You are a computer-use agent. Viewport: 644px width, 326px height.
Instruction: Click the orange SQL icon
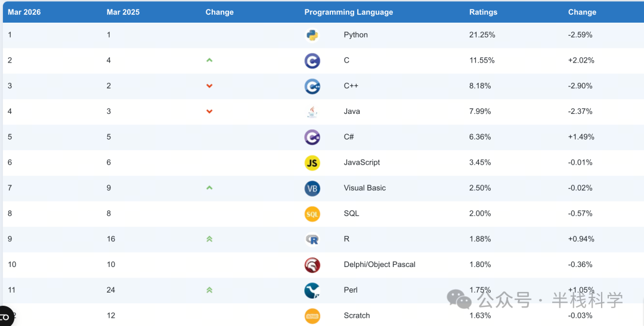312,214
